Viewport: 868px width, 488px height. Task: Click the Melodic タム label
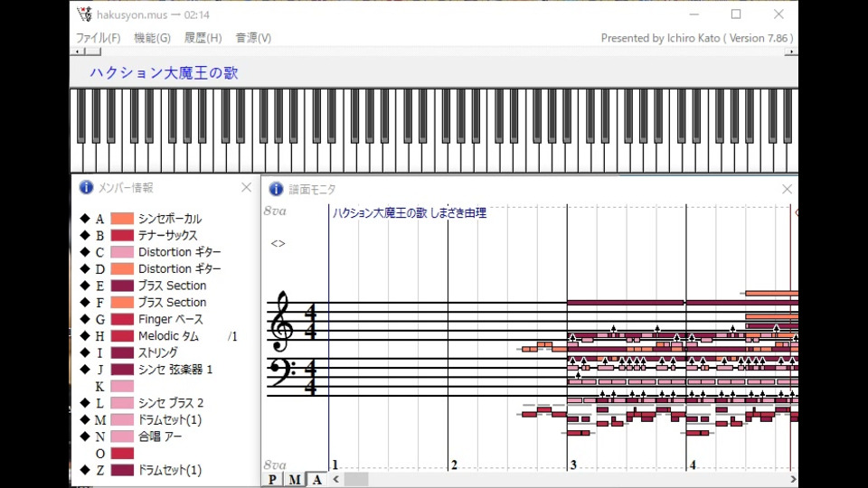(x=168, y=336)
